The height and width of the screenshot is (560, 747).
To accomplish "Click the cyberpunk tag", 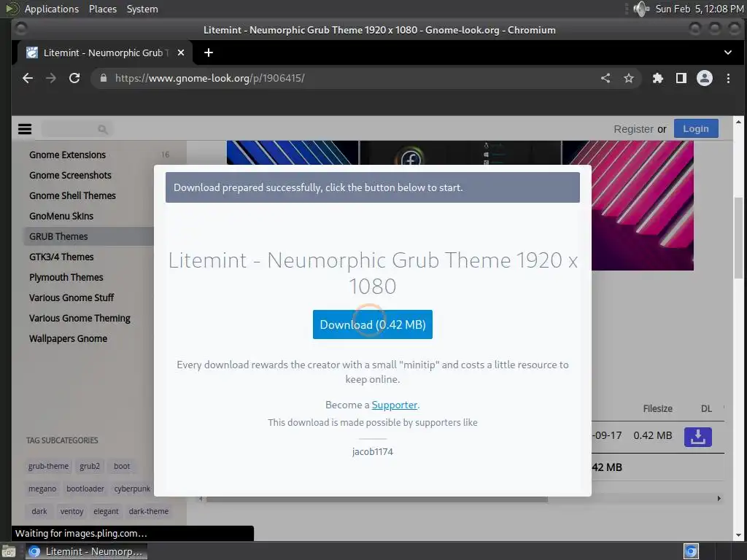I will (132, 489).
